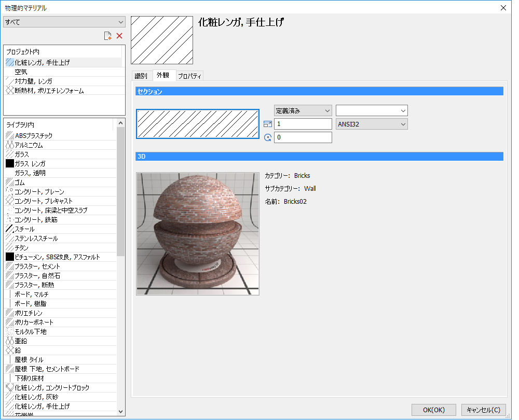Click the ライブラリ内 list header
This screenshot has width=519, height=420.
click(x=59, y=124)
